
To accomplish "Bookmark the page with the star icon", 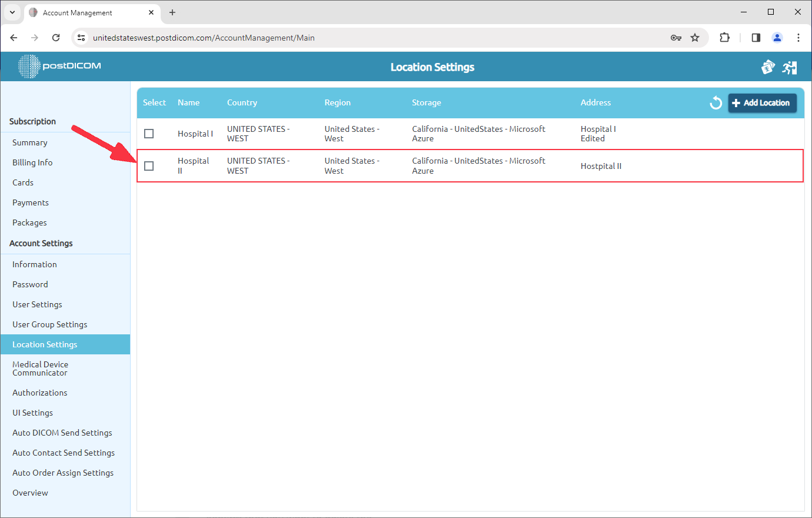I will coord(695,37).
